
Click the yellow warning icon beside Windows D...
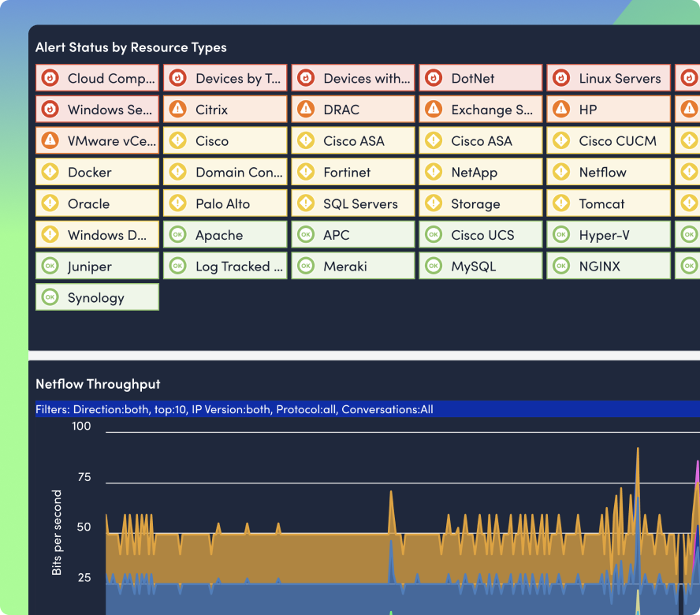[50, 235]
